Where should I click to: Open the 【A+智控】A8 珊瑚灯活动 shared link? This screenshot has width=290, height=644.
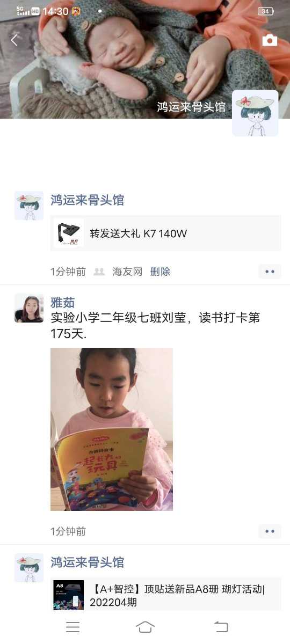point(166,594)
